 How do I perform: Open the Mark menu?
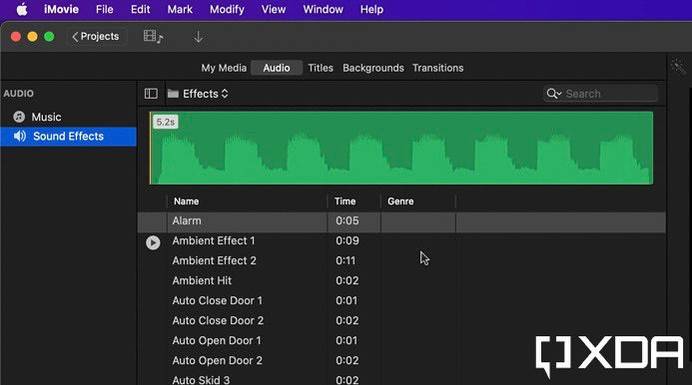(x=180, y=9)
